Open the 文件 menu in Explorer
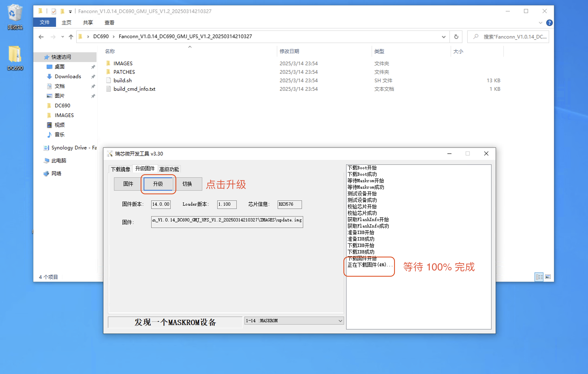The image size is (588, 374). click(45, 22)
